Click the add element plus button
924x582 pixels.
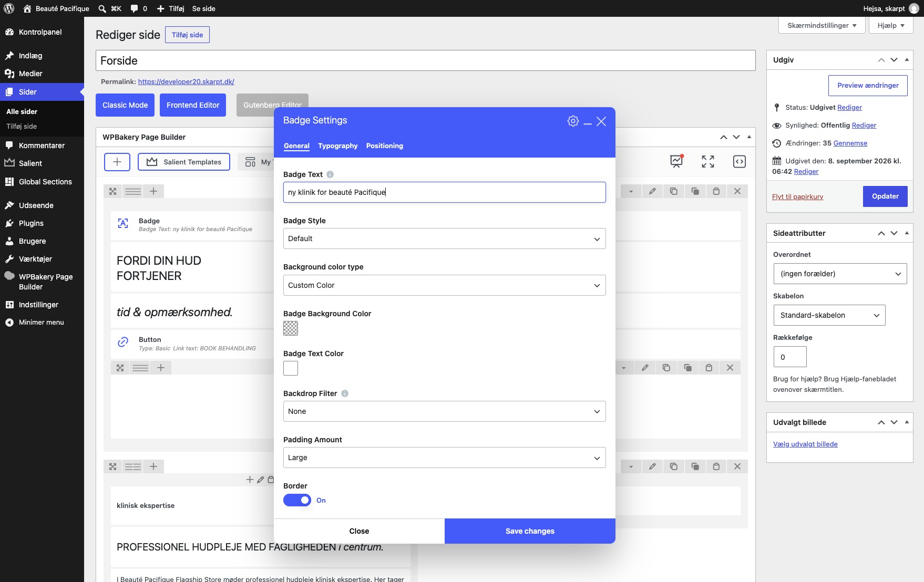click(x=117, y=162)
